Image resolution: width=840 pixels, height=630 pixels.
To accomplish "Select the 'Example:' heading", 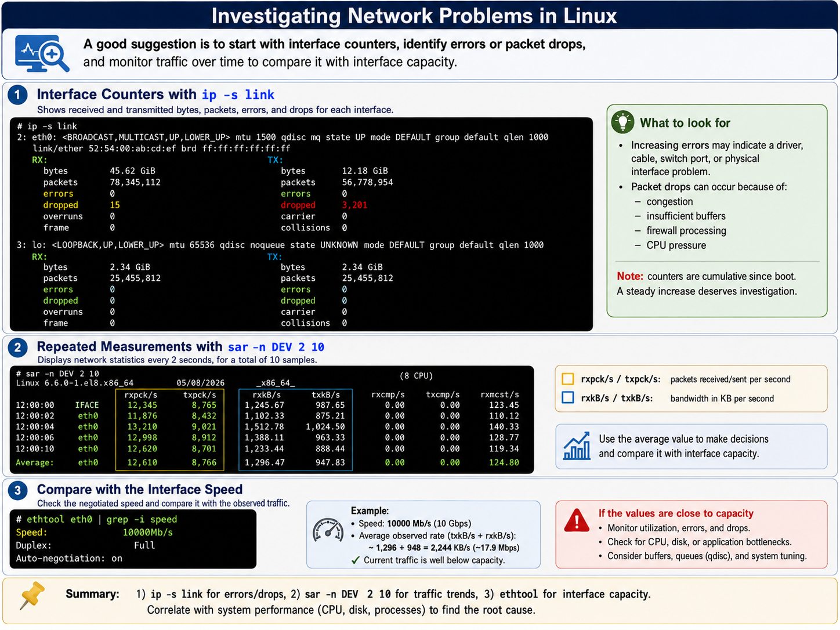I will tap(370, 511).
